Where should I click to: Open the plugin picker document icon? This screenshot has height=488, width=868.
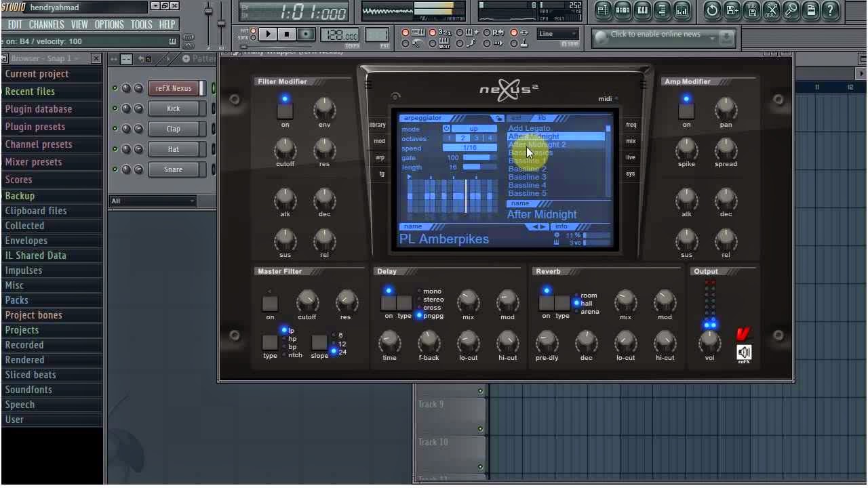[810, 10]
